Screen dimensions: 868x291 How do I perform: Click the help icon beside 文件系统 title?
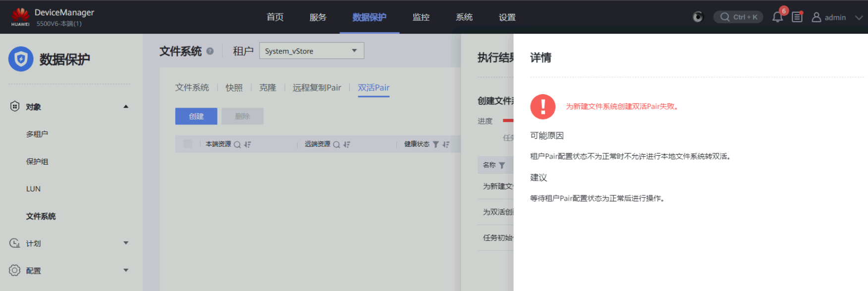210,51
